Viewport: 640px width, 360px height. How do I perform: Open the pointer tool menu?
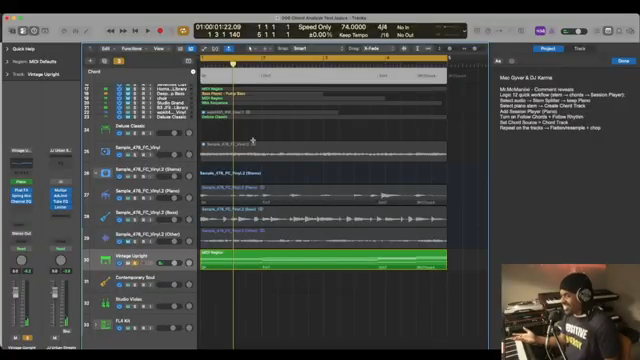point(252,49)
